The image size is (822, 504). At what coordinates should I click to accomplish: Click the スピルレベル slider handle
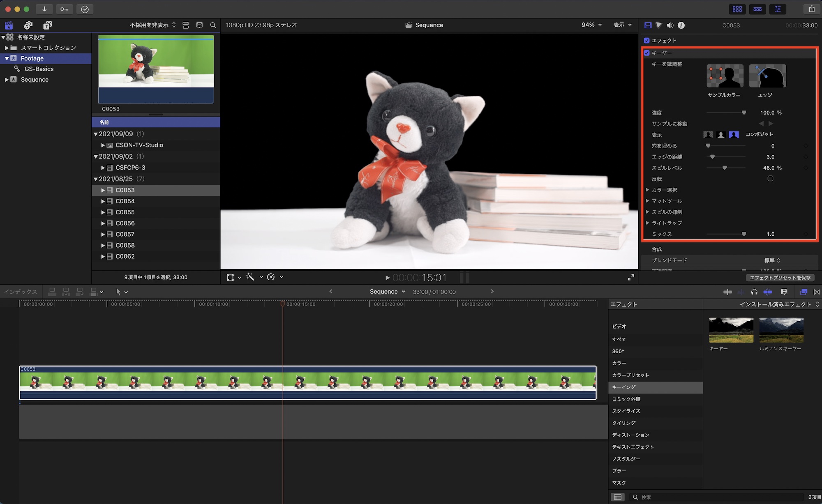point(725,168)
